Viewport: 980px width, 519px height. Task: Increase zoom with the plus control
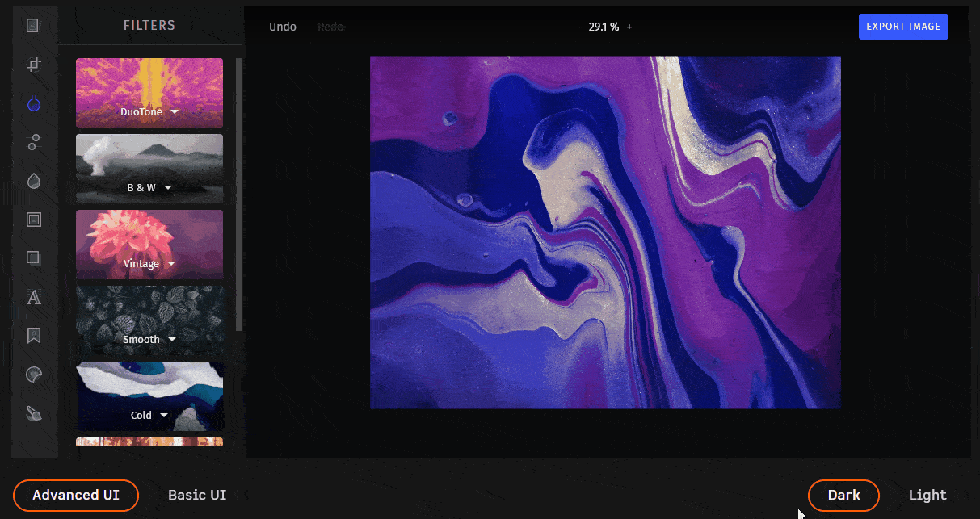(629, 27)
